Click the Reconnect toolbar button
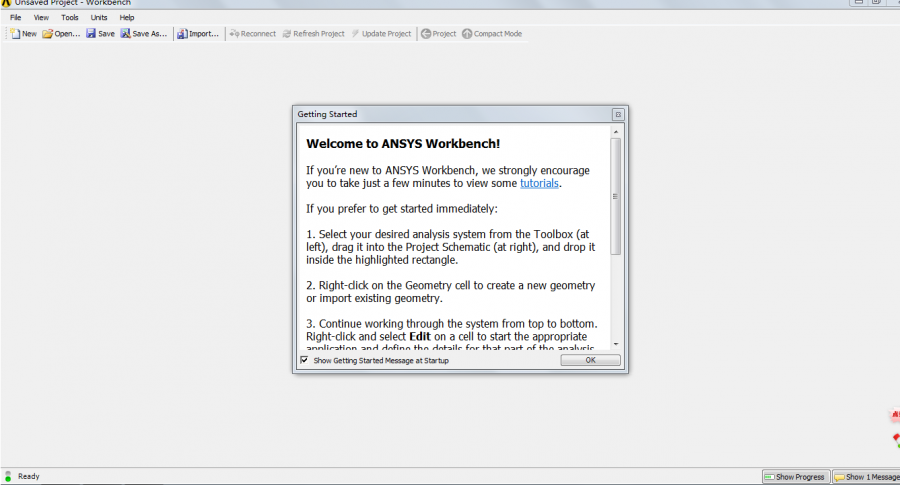900x485 pixels. click(253, 34)
